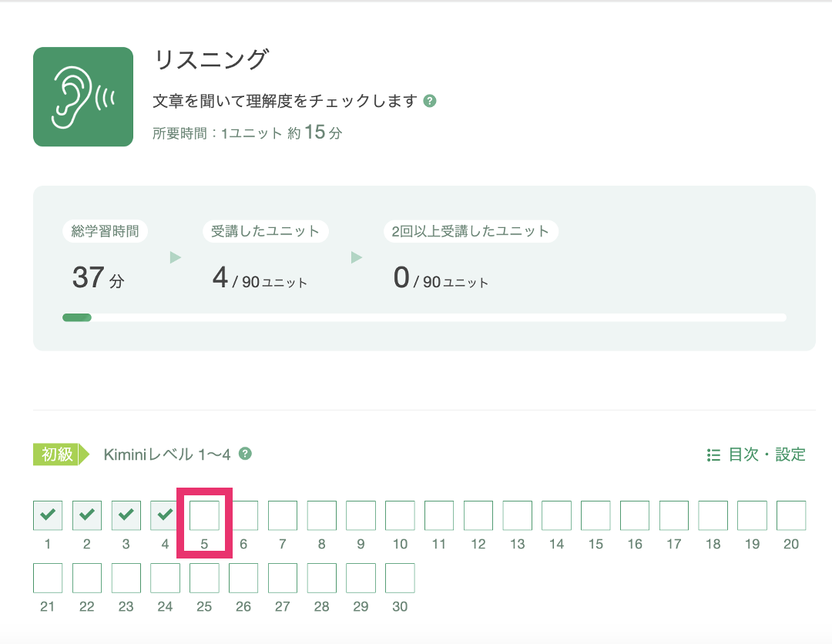The height and width of the screenshot is (644, 832).
Task: Open unit 29 box
Action: (361, 578)
